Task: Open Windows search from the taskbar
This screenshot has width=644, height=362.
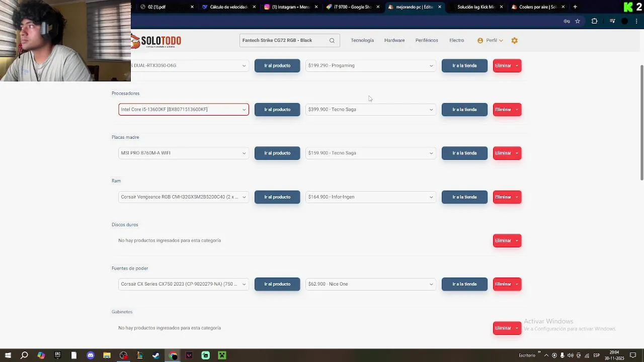Action: 24,355
